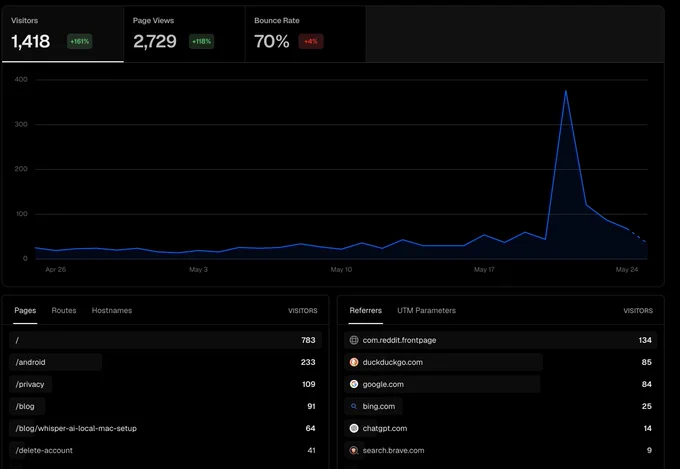Open the /blog/whisper-ai-local-mac-setup row
This screenshot has width=680, height=469.
(165, 429)
